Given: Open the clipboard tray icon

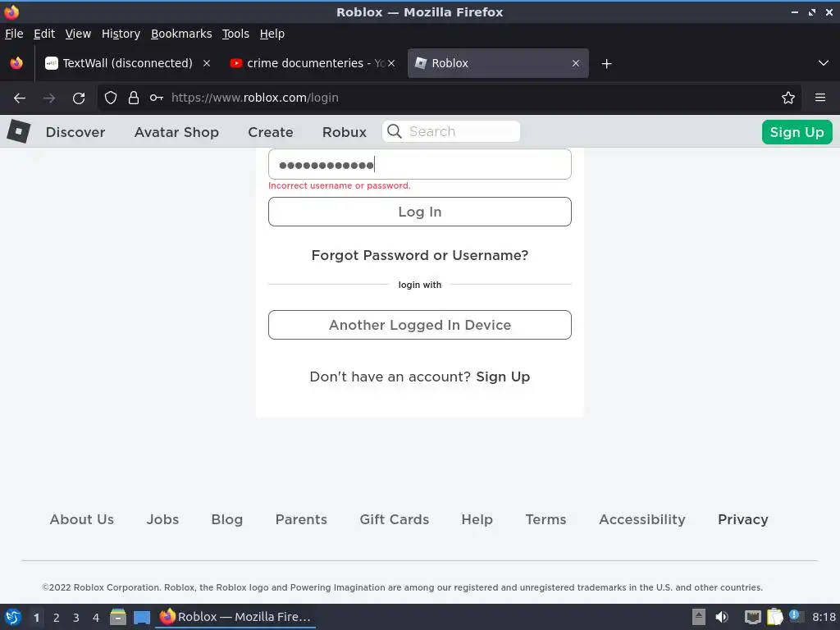Looking at the screenshot, I should pos(774,617).
